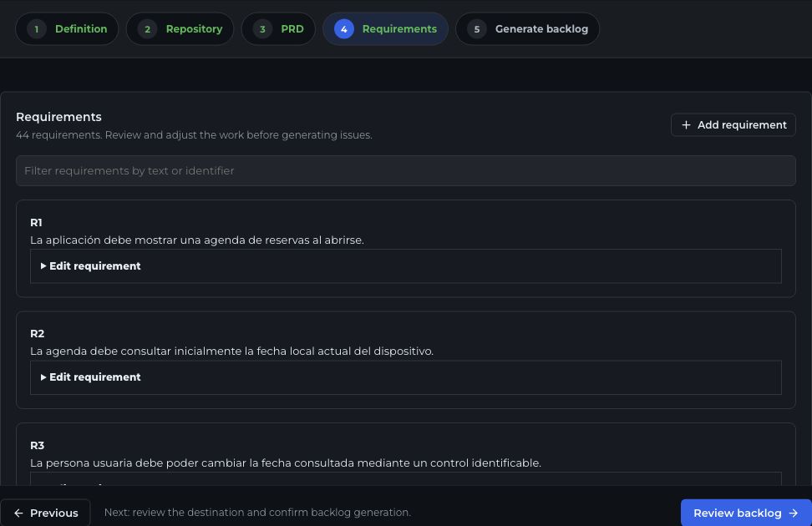The image size is (812, 526).
Task: Select the Requirements step
Action: 385,29
